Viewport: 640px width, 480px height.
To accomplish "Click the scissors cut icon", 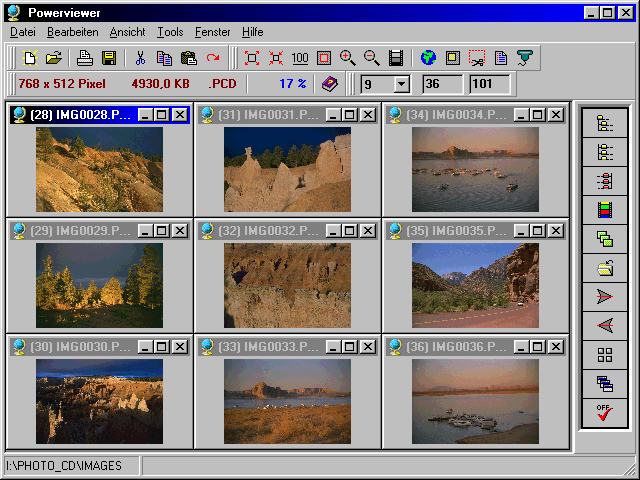I will point(141,59).
